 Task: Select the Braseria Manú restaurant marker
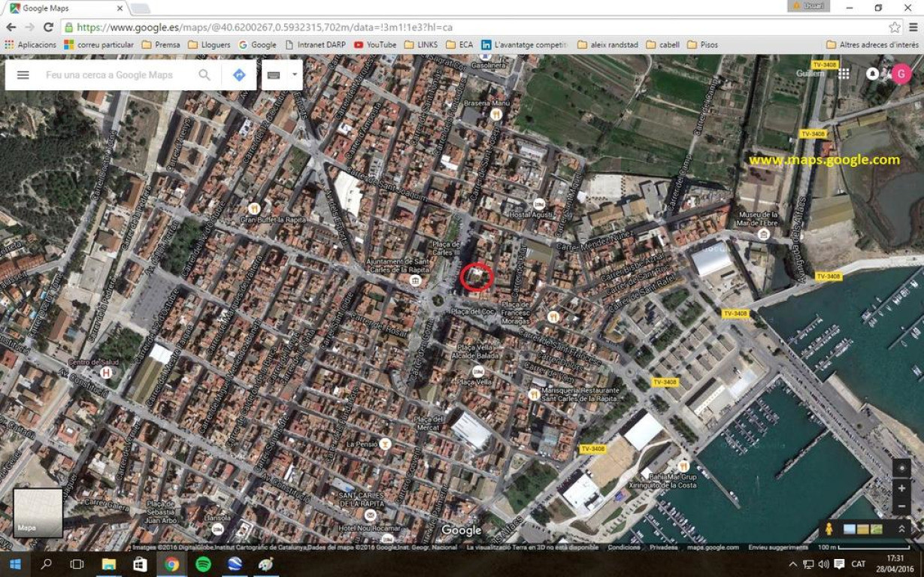[495, 114]
